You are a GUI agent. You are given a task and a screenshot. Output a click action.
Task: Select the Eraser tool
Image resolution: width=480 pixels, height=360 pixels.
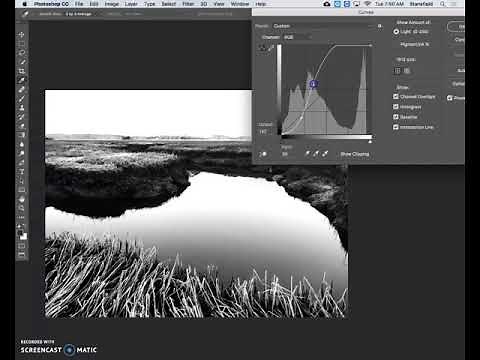[22, 126]
